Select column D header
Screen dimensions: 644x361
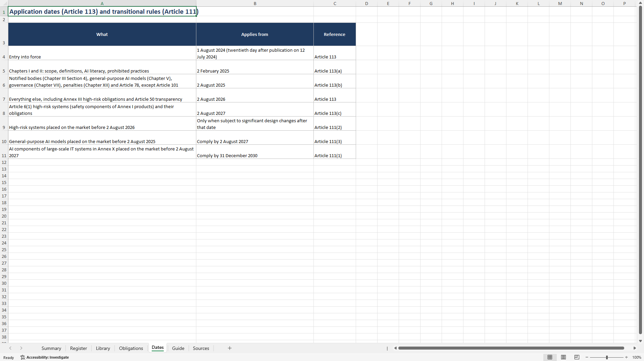[366, 3]
